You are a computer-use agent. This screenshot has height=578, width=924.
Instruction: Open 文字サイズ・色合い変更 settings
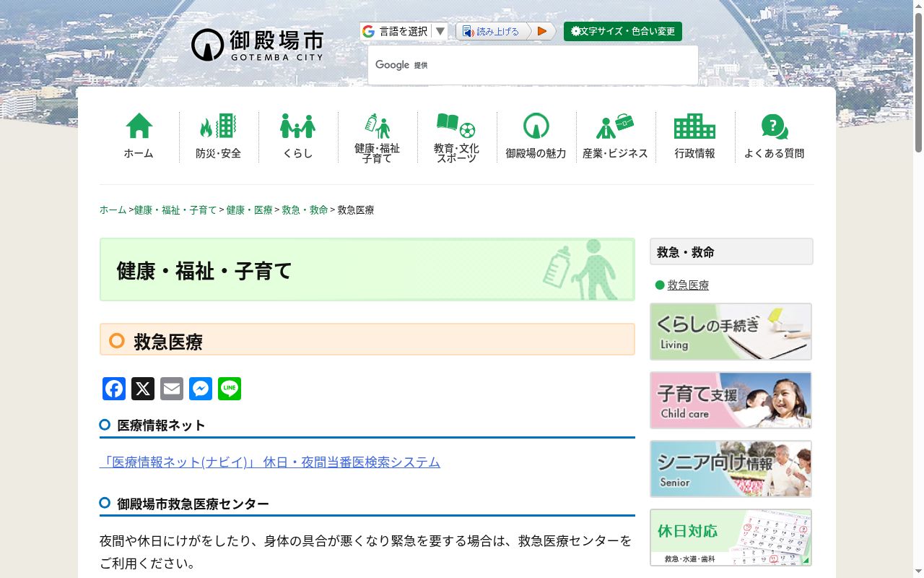pos(623,31)
